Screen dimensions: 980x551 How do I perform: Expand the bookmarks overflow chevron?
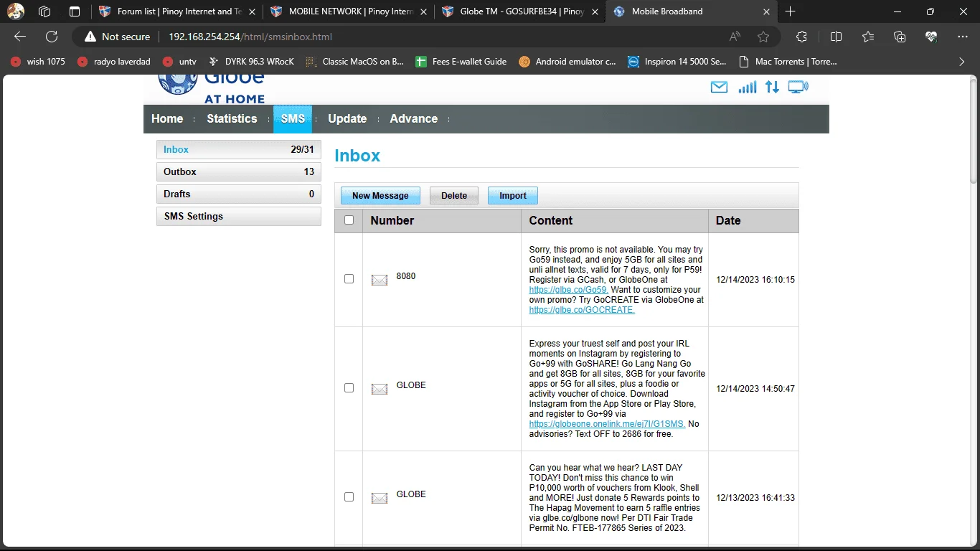tap(963, 62)
